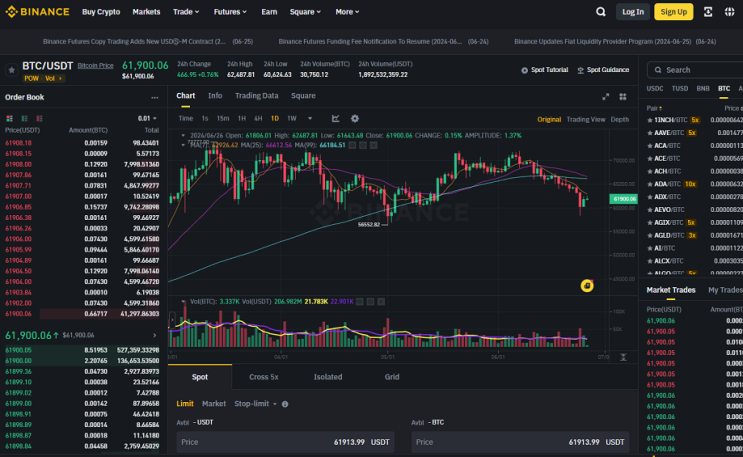Expand the More menu dropdown
The image size is (743, 457).
347,12
